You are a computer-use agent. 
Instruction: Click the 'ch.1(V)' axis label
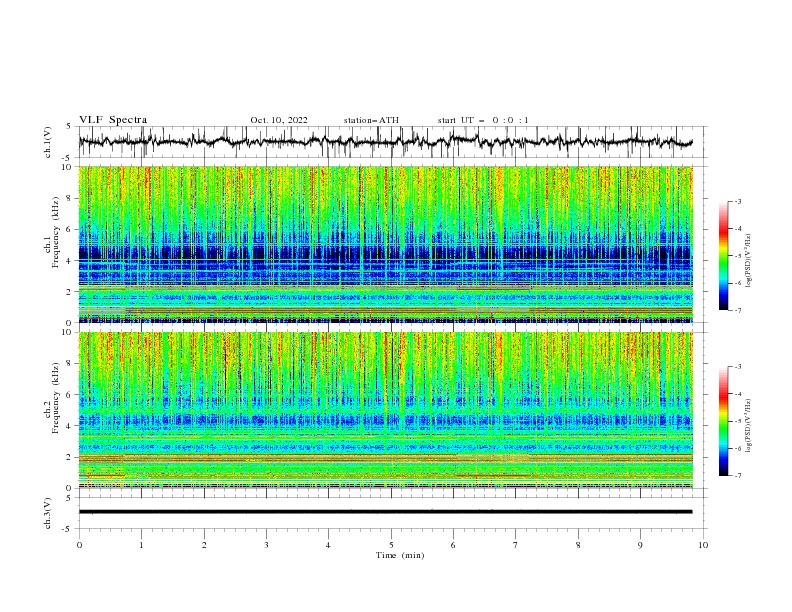pyautogui.click(x=48, y=142)
